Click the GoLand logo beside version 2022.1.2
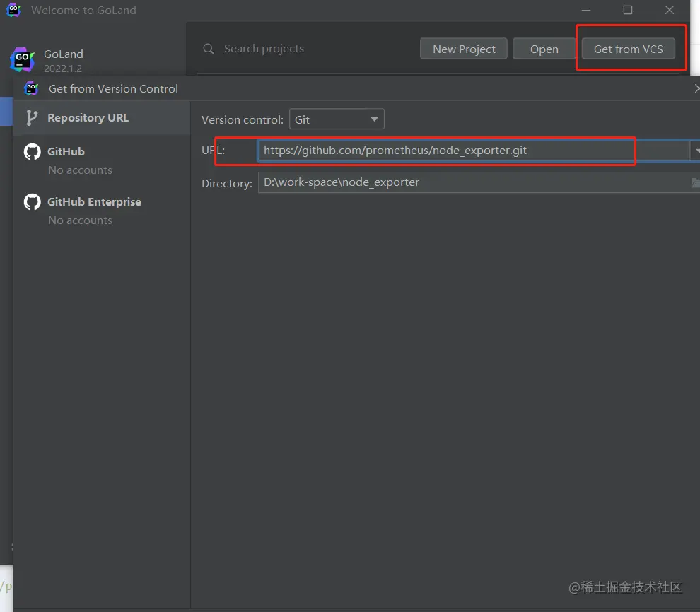 (x=23, y=59)
